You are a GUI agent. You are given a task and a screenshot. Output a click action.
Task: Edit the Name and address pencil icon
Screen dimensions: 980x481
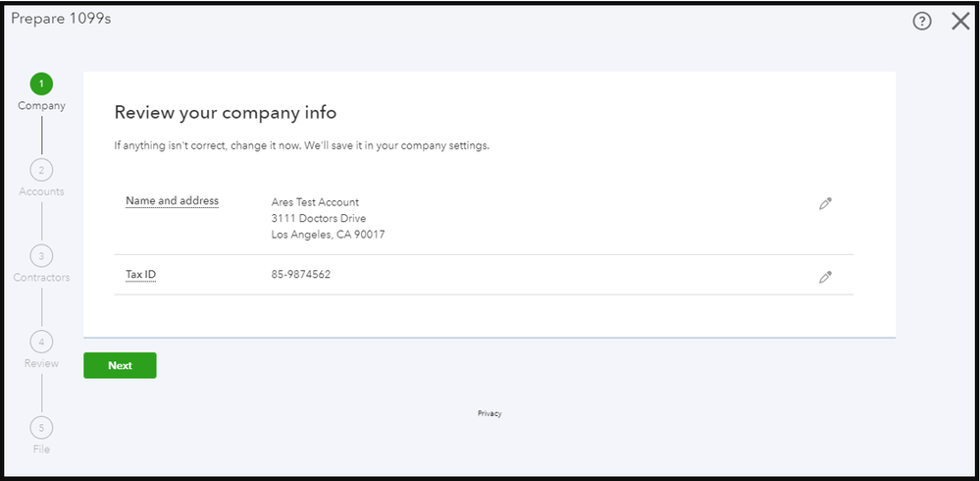(825, 203)
